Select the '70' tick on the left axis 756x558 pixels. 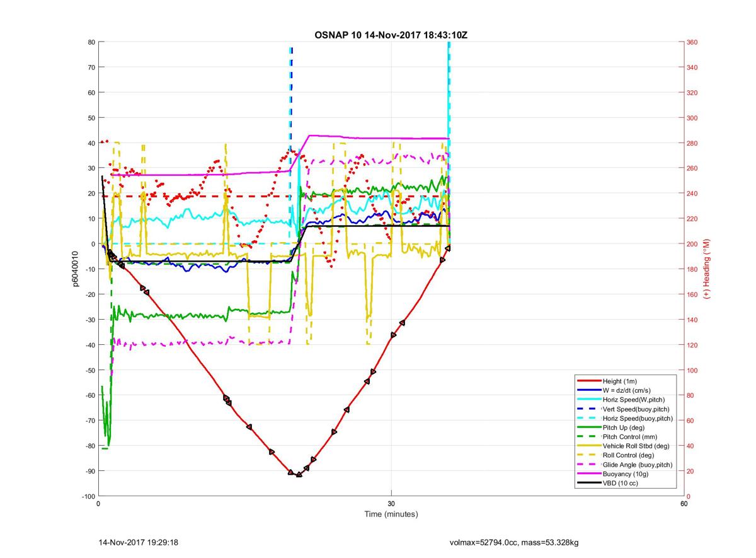[x=91, y=67]
